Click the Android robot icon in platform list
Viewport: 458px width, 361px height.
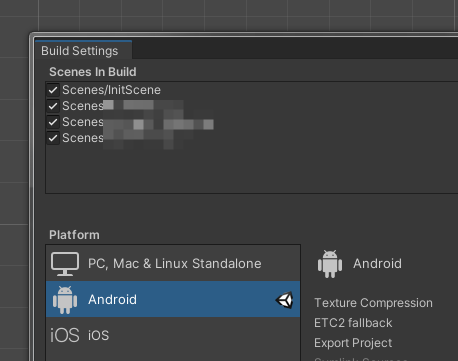(x=65, y=299)
